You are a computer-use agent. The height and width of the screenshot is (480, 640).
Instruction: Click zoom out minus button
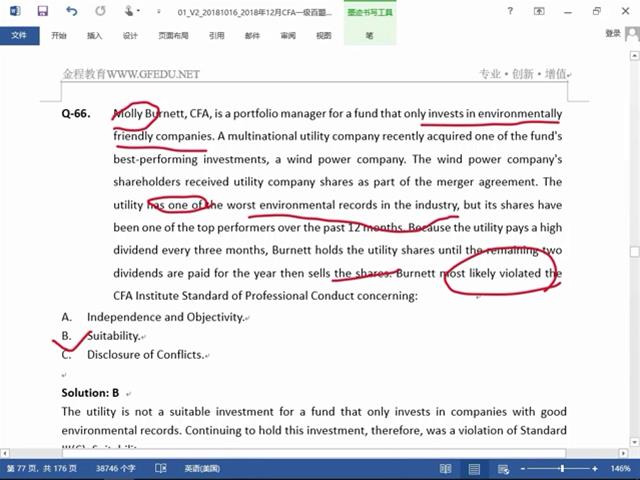pos(523,469)
